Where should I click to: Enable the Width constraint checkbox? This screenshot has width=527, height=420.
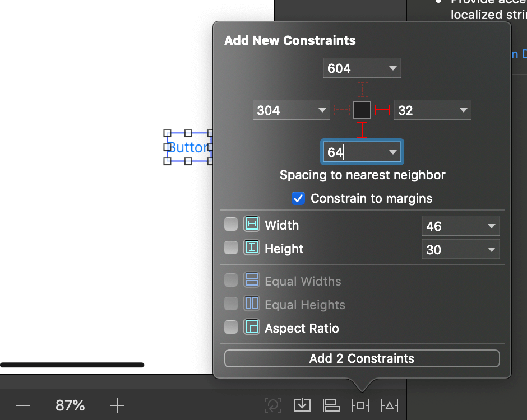pyautogui.click(x=231, y=225)
